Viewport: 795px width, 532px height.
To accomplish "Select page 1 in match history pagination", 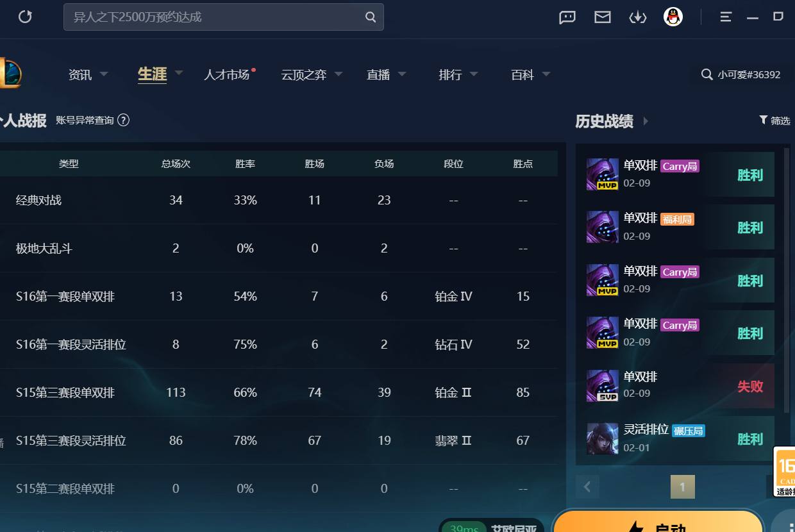I will (x=683, y=486).
